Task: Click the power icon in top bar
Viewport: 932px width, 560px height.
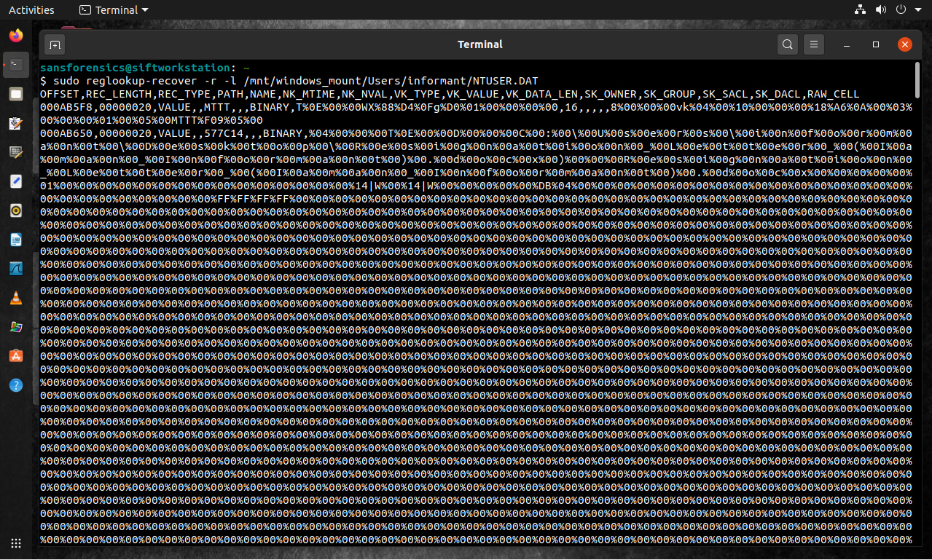Action: pyautogui.click(x=901, y=9)
